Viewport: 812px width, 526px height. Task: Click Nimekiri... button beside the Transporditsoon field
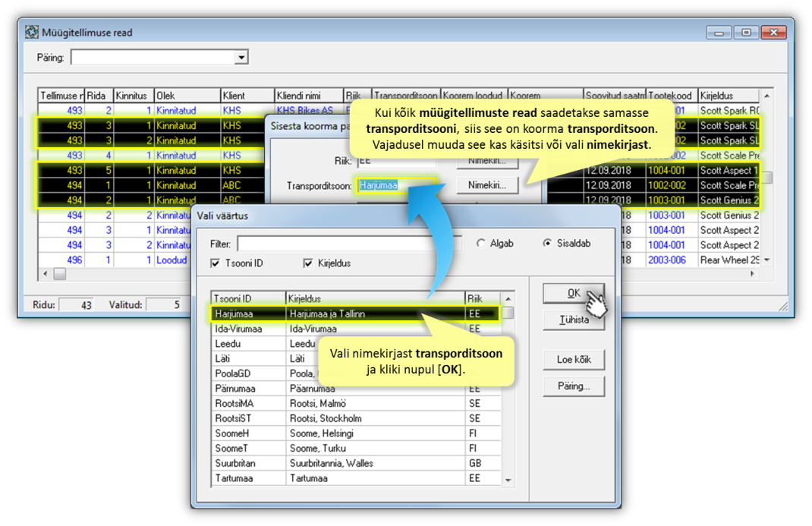pos(487,185)
